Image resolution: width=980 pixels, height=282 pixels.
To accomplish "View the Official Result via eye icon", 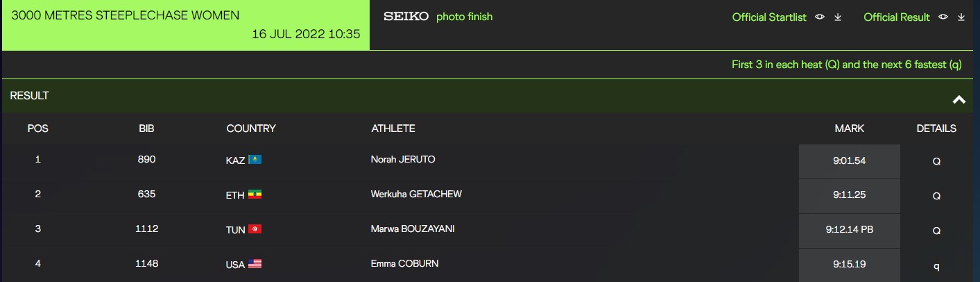I will pos(943,17).
